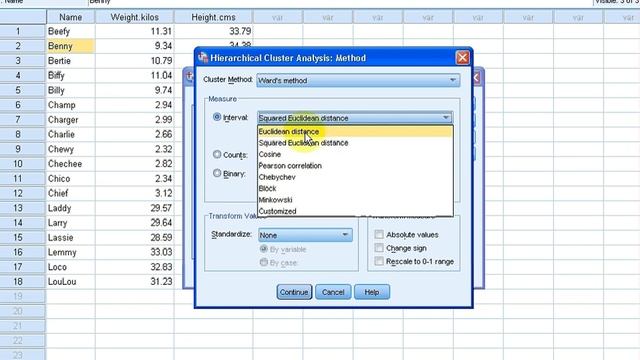Open the Standardize dropdown
The image size is (640, 360).
[x=305, y=235]
